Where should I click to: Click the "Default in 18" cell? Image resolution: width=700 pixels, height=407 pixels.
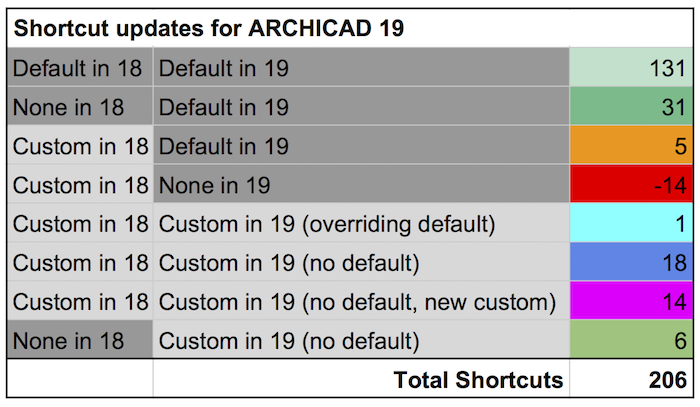[79, 68]
